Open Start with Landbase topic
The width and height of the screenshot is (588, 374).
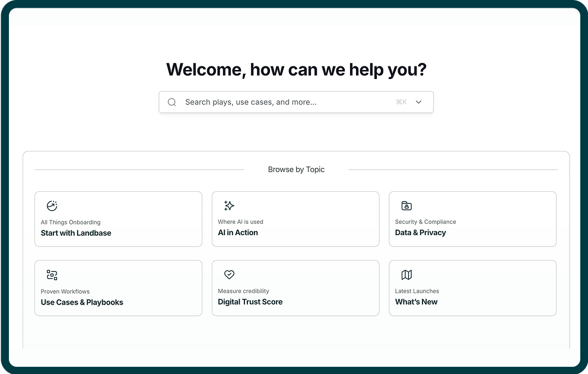click(x=118, y=219)
